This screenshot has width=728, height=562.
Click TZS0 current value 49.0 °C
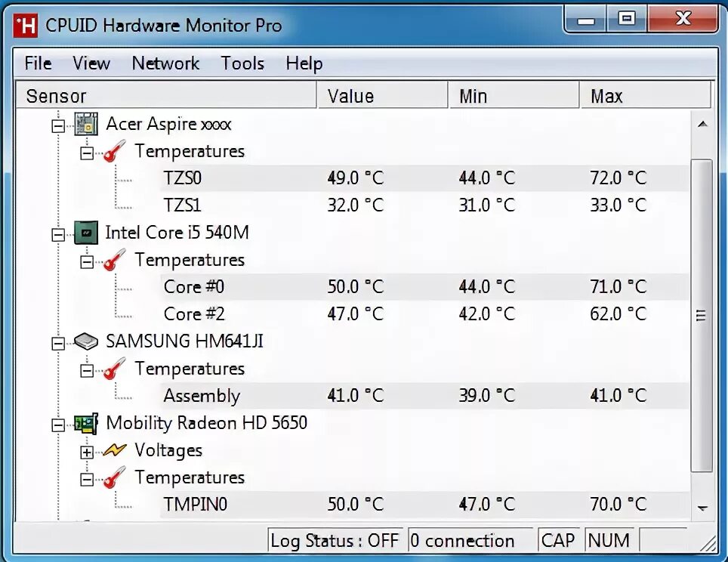[355, 178]
